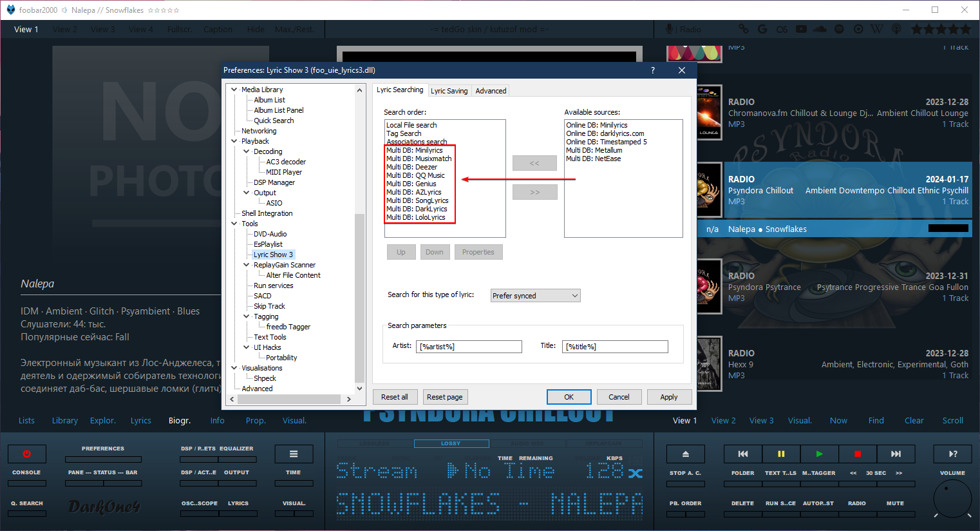Collapse the Output tree node
Viewport: 980px width, 531px height.
(x=247, y=193)
